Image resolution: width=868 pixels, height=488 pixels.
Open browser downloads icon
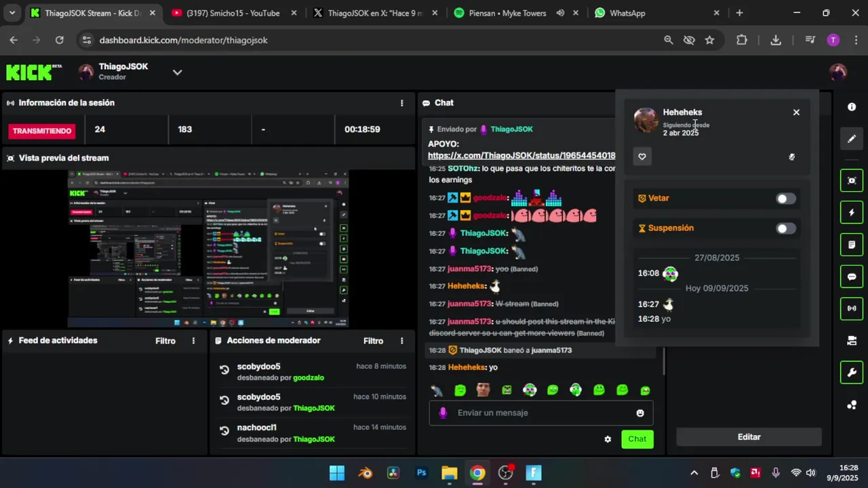(x=776, y=40)
